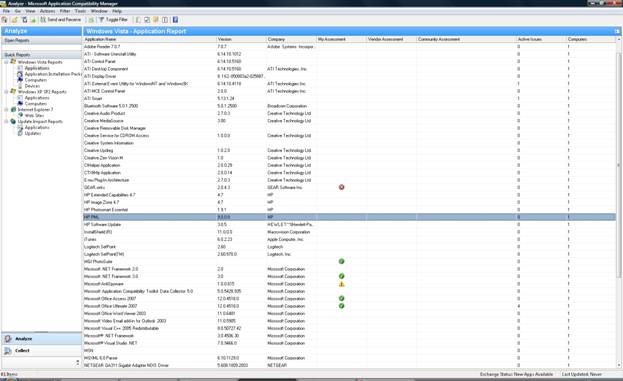This screenshot has width=623, height=381.
Task: Click the funnel icon beside Toggle Filter
Action: [x=101, y=19]
